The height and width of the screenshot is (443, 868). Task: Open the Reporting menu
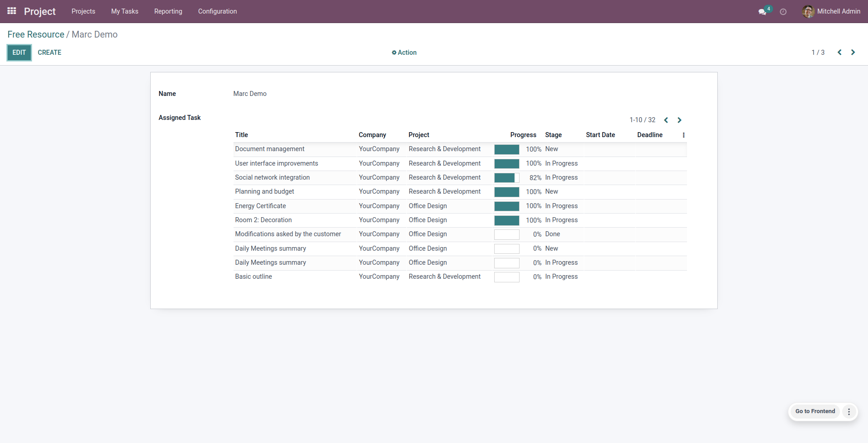tap(168, 11)
